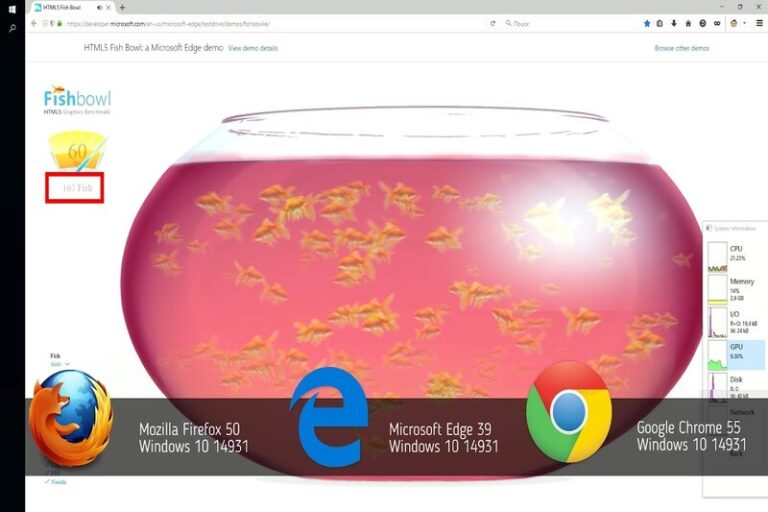Click the reload page icon

click(493, 24)
